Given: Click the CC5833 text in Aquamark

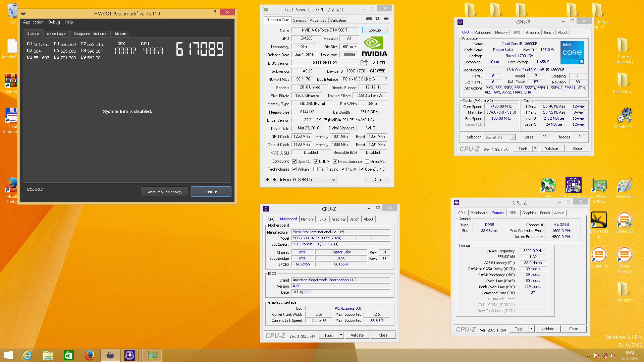Looking at the screenshot, I should pos(35,189).
